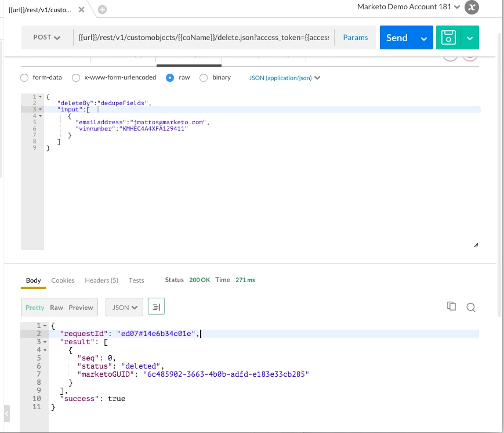This screenshot has height=433, width=504.
Task: Switch to the Cookies response tab
Action: point(63,280)
